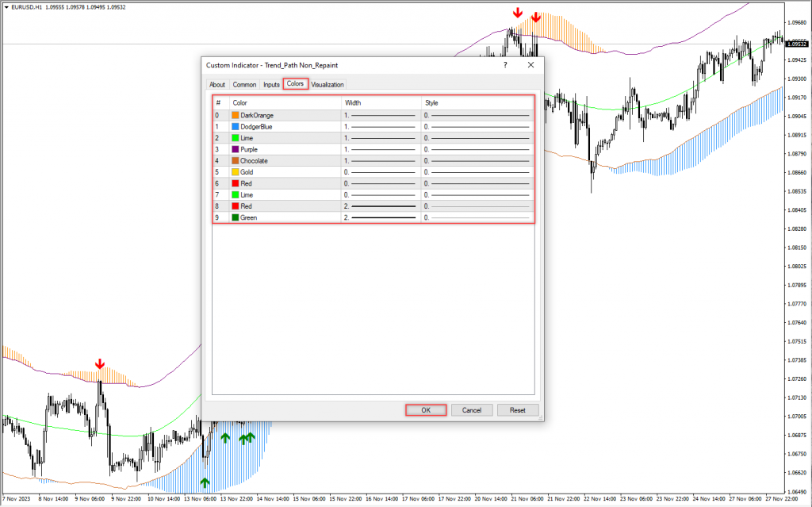
Task: Click the help question mark icon in dialog title
Action: [x=505, y=64]
